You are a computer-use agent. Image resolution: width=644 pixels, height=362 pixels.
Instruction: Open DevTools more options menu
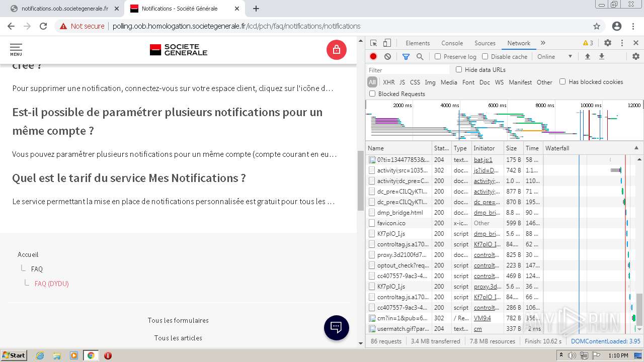[x=622, y=43]
